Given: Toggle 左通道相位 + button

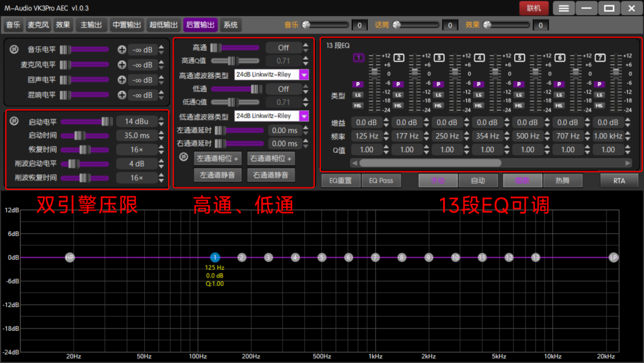Looking at the screenshot, I should (x=218, y=159).
